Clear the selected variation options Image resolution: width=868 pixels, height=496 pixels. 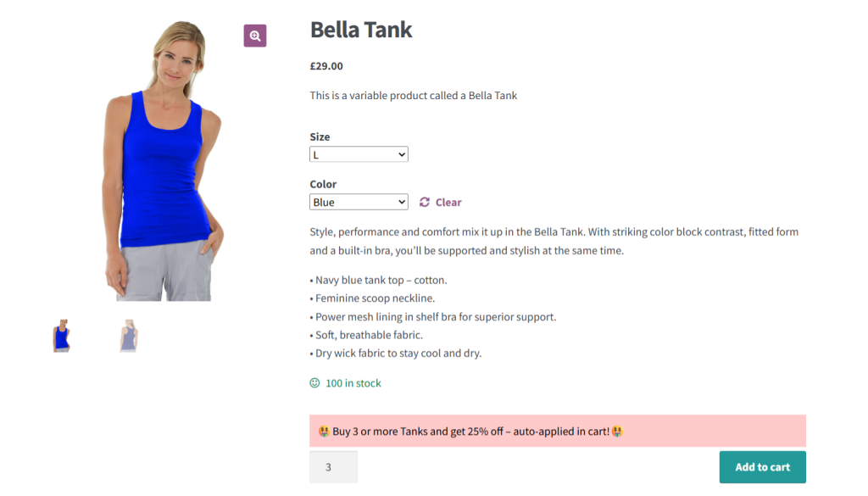point(448,203)
